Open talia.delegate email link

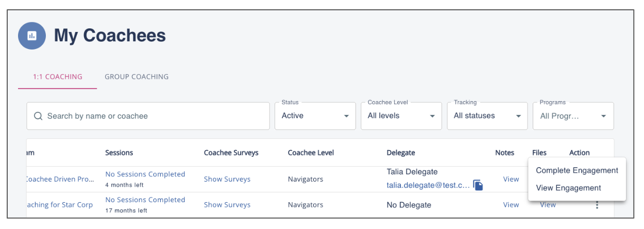[428, 185]
